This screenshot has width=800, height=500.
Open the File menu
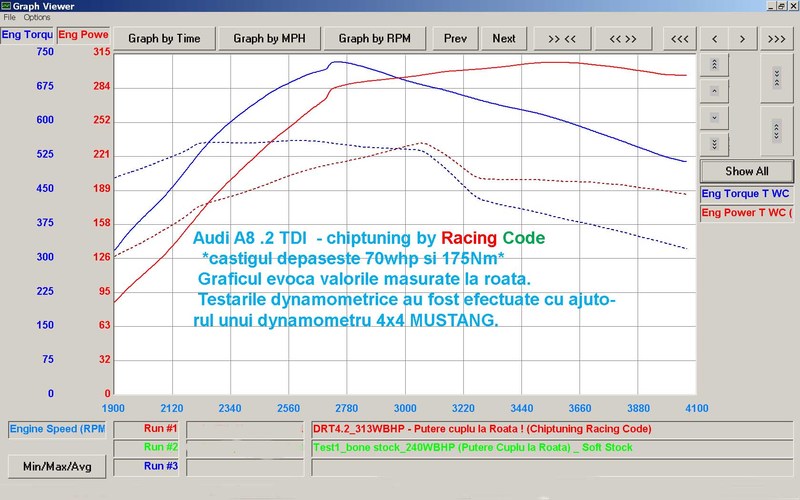[9, 17]
